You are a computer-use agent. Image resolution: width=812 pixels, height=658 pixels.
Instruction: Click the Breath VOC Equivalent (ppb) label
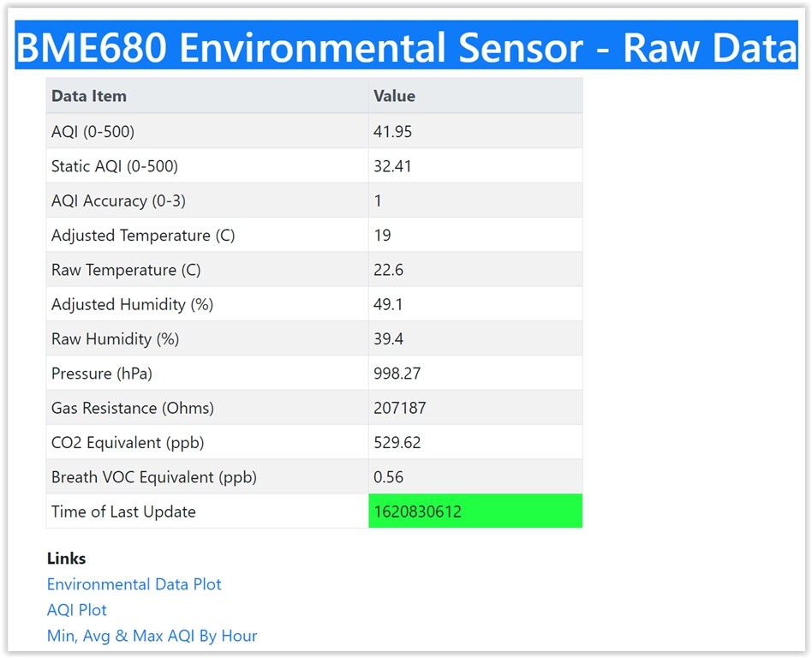154,477
